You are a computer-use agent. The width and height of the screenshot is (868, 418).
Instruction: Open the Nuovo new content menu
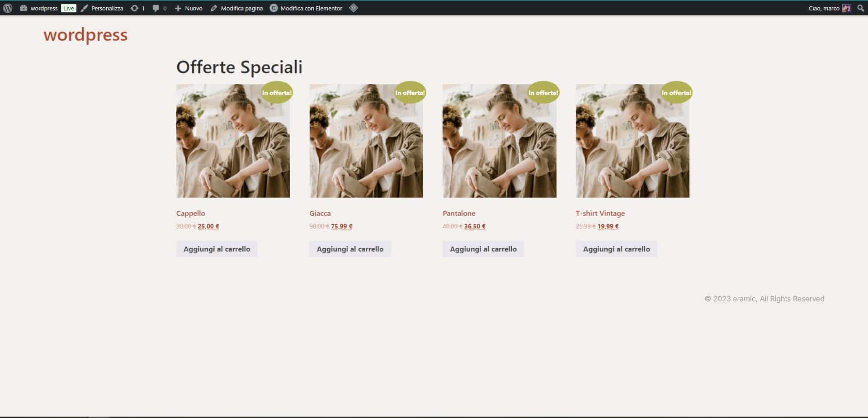coord(189,8)
